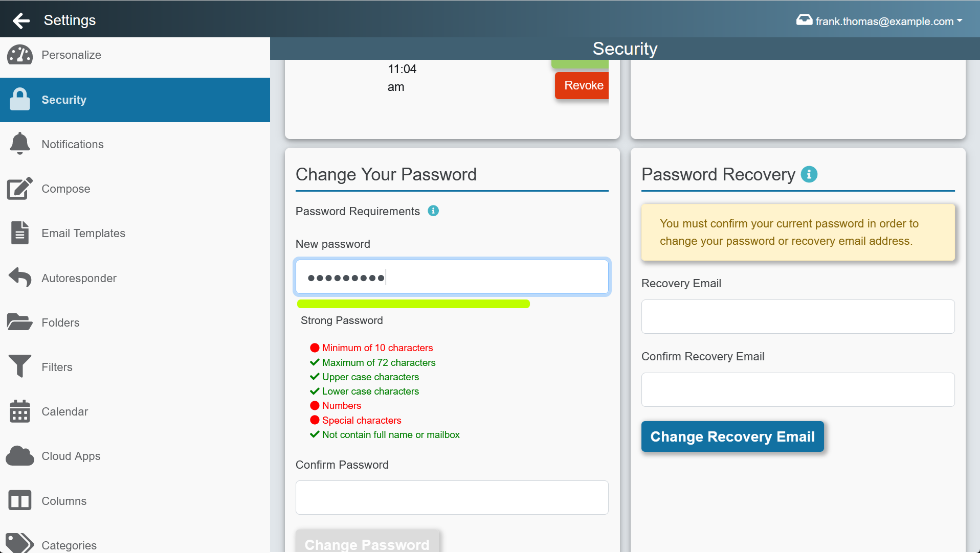This screenshot has width=980, height=553.
Task: Open Calendar settings via the calendar icon
Action: (x=19, y=411)
